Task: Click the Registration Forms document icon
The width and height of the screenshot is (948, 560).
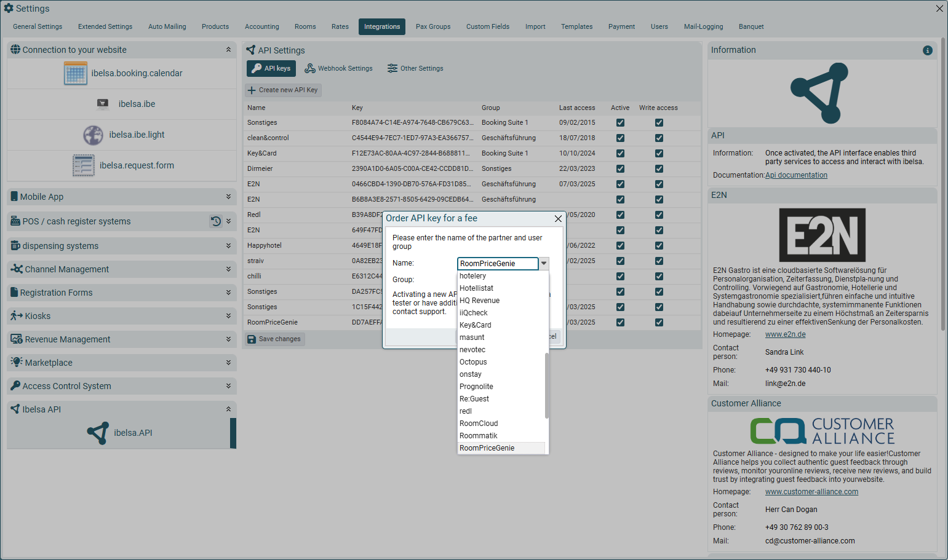Action: point(14,292)
